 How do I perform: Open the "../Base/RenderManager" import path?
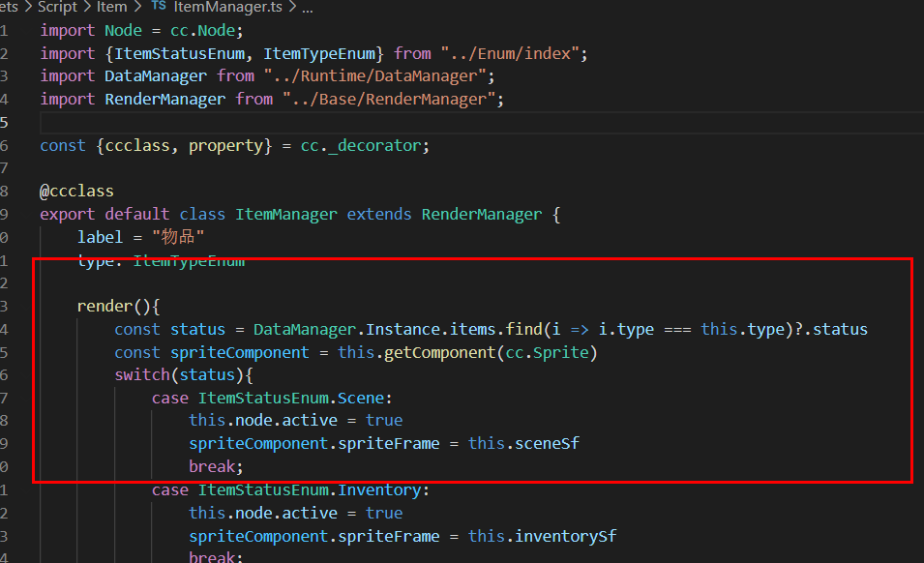(390, 99)
